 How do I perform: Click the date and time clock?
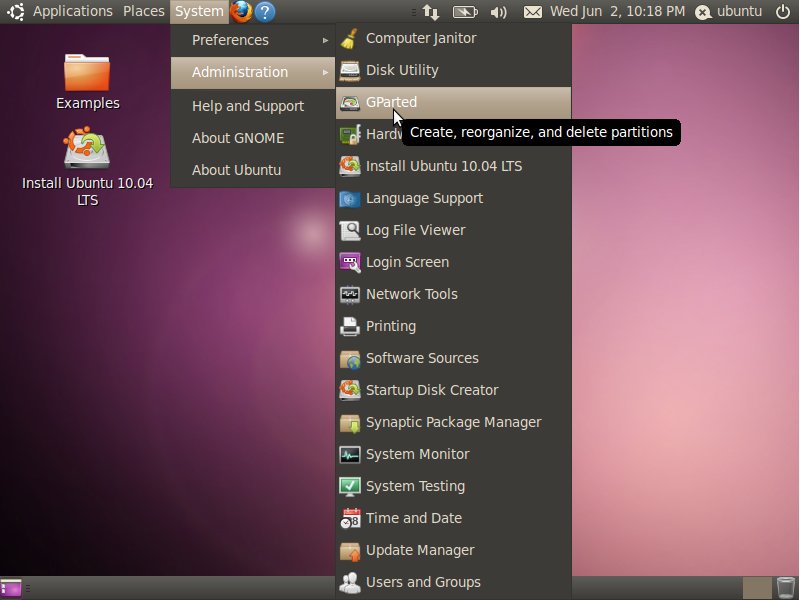click(617, 11)
